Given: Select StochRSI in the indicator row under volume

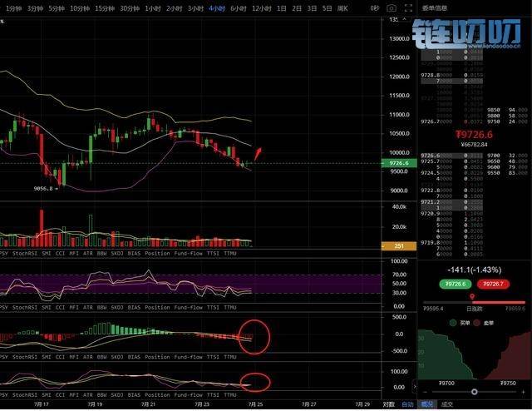Looking at the screenshot, I should (24, 254).
